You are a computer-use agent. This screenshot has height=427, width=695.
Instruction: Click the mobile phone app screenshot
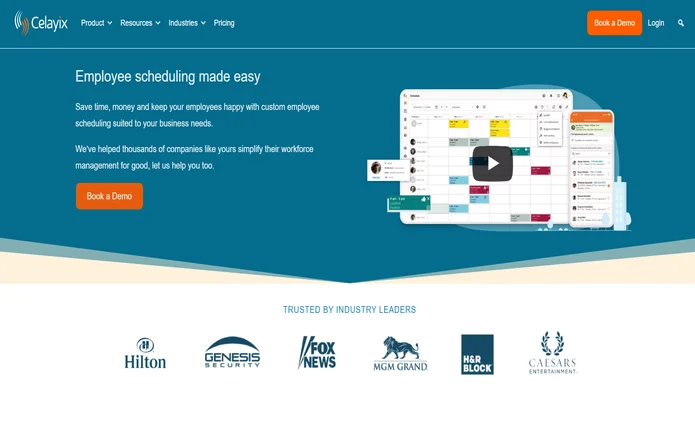click(x=592, y=168)
